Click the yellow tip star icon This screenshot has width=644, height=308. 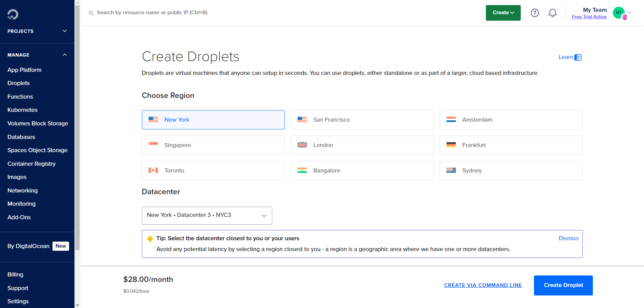pos(150,239)
